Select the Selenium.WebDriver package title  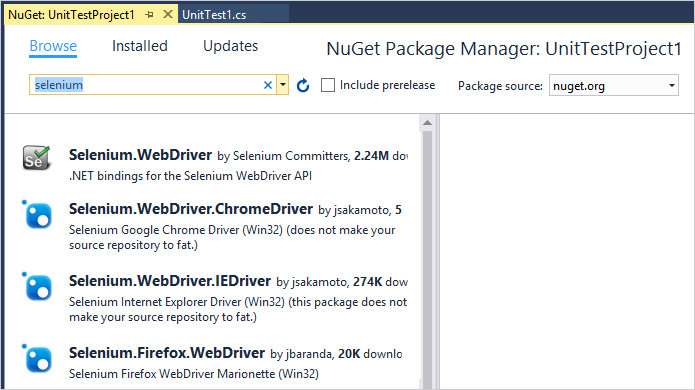tap(141, 155)
